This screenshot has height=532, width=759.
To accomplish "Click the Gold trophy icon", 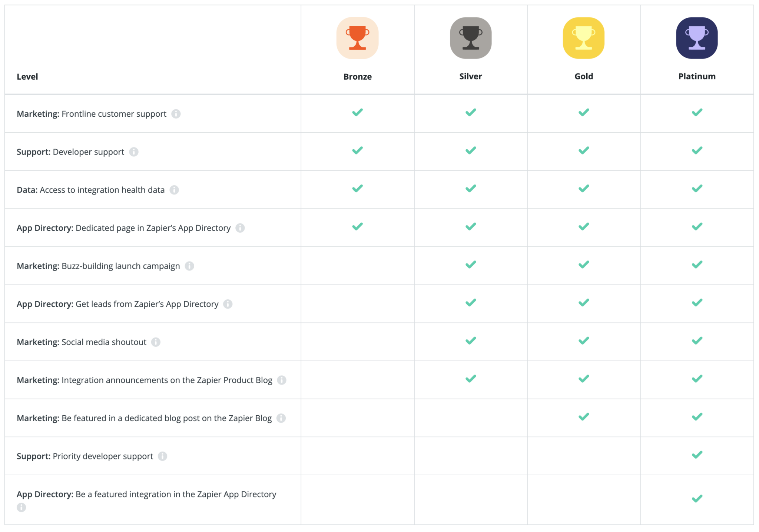I will (583, 37).
